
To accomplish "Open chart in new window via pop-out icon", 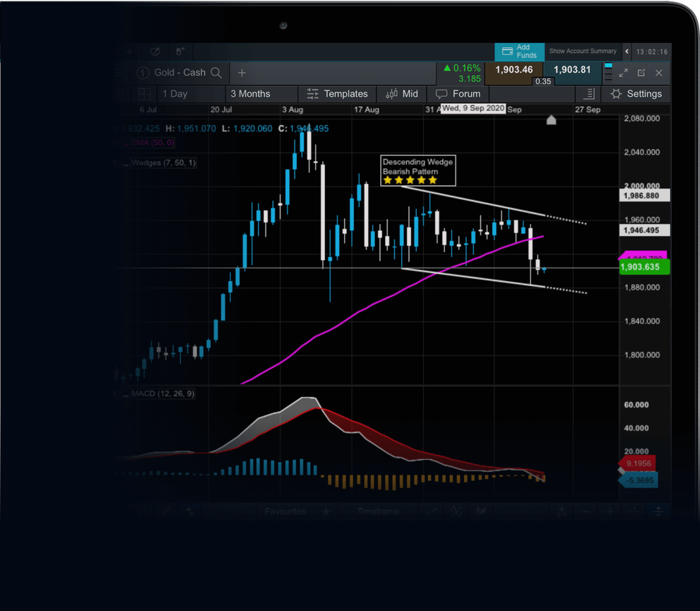I will click(641, 72).
